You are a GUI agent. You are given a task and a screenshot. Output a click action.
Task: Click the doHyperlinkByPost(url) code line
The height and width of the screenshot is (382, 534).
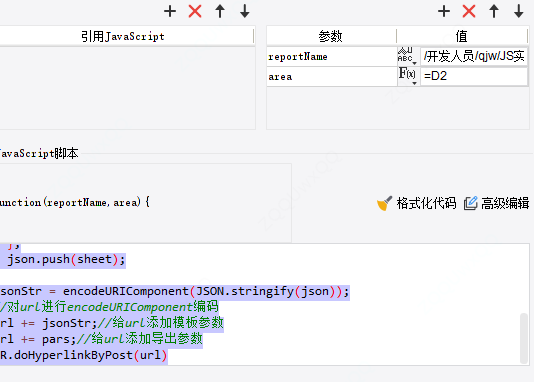point(83,356)
